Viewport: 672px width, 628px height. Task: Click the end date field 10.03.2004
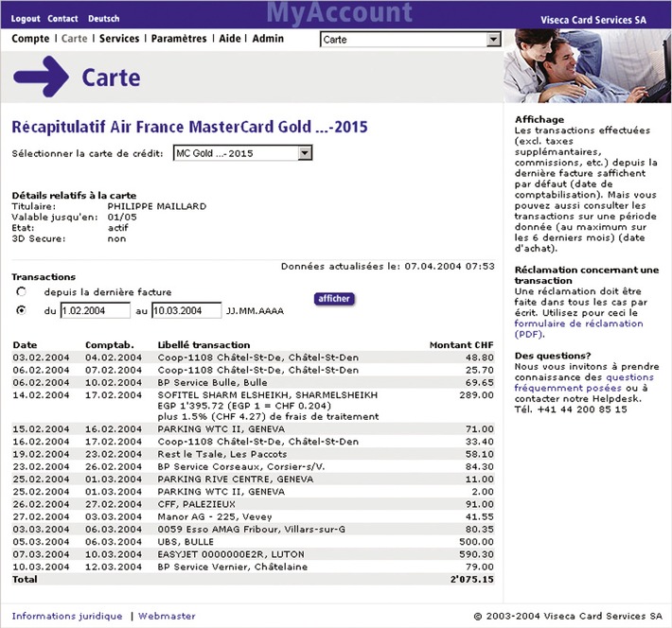(186, 310)
